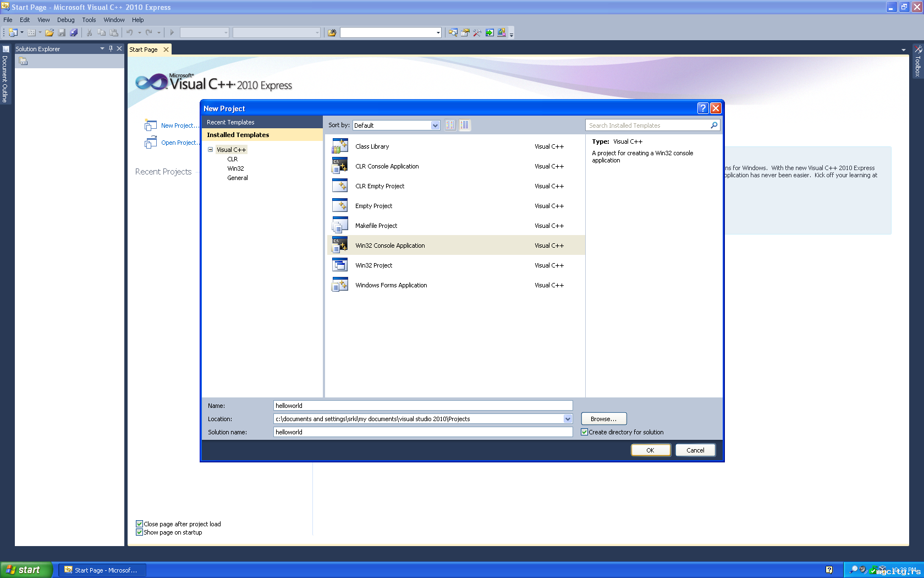
Task: Open the toolbar options overflow arrow
Action: click(x=511, y=34)
